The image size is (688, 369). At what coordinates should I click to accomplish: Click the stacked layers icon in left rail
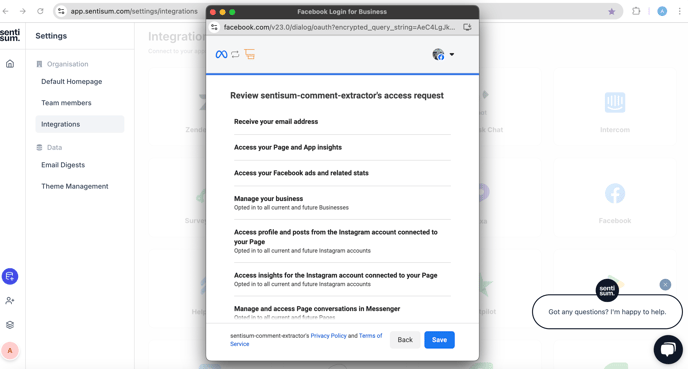10,325
